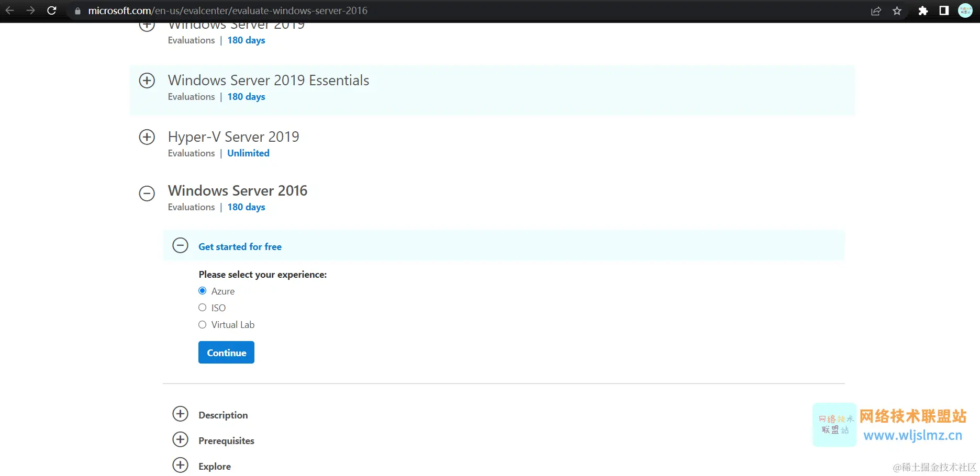Collapse the Get started for free panel
The image size is (980, 476).
[181, 245]
